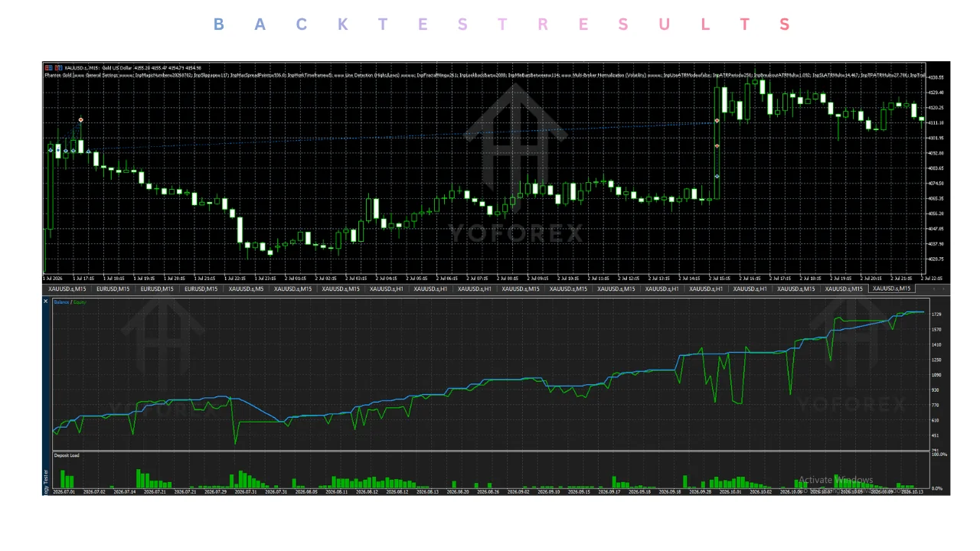The height and width of the screenshot is (551, 980).
Task: Open the first chart tab in the strip
Action: [67, 289]
